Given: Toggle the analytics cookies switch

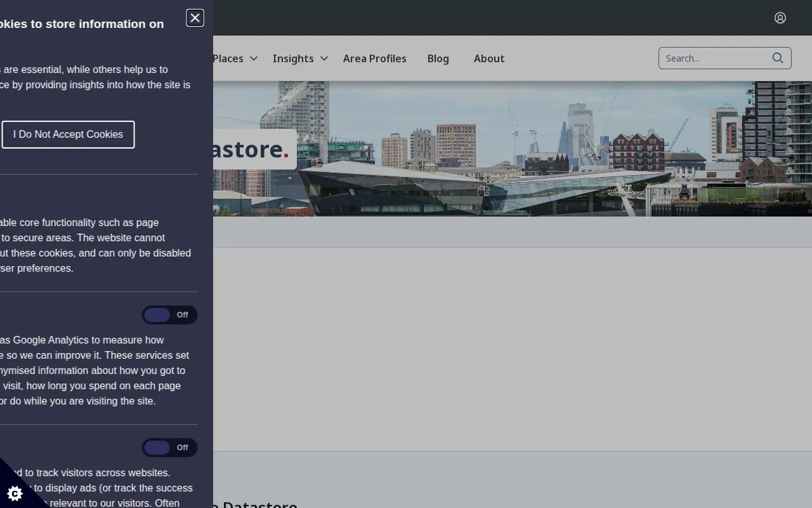Looking at the screenshot, I should coord(169,315).
